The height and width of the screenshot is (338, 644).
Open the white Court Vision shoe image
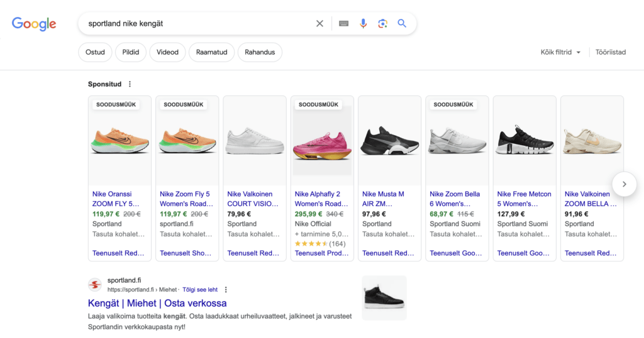coord(255,141)
